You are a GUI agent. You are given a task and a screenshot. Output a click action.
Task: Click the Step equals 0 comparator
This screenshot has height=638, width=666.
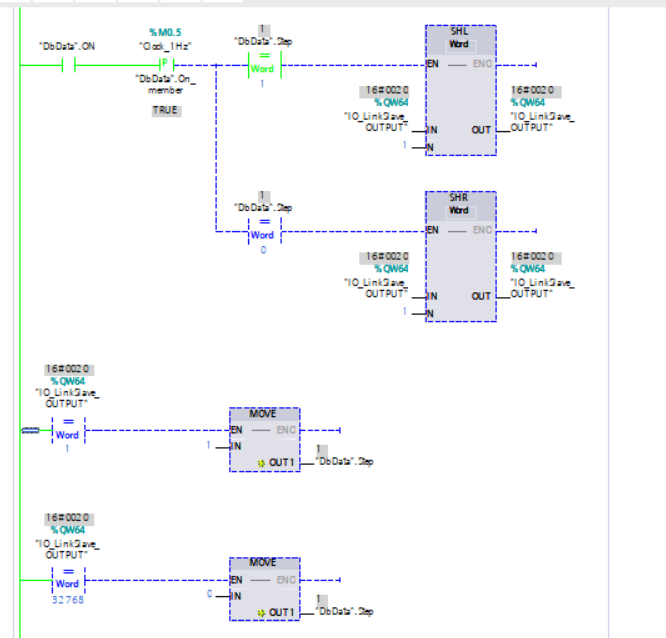264,232
